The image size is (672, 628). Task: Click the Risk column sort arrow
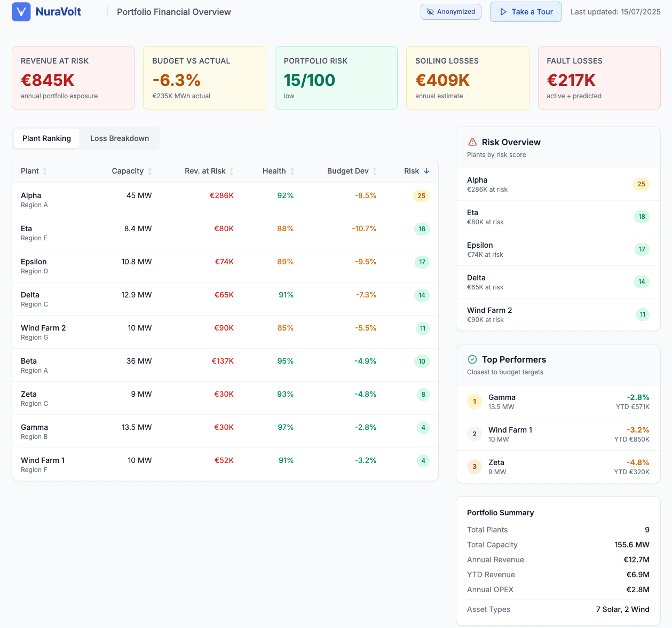(x=425, y=171)
